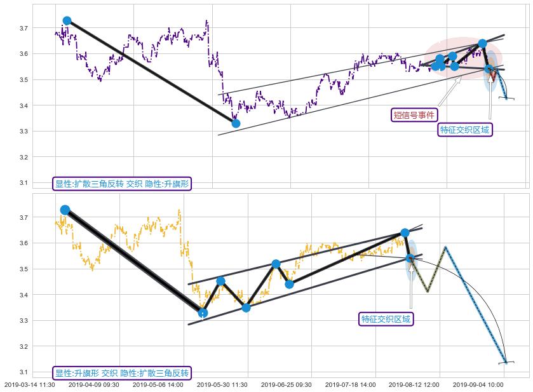Select the 2019-09-04 10:00 date tick label
The height and width of the screenshot is (392, 533).
479,384
